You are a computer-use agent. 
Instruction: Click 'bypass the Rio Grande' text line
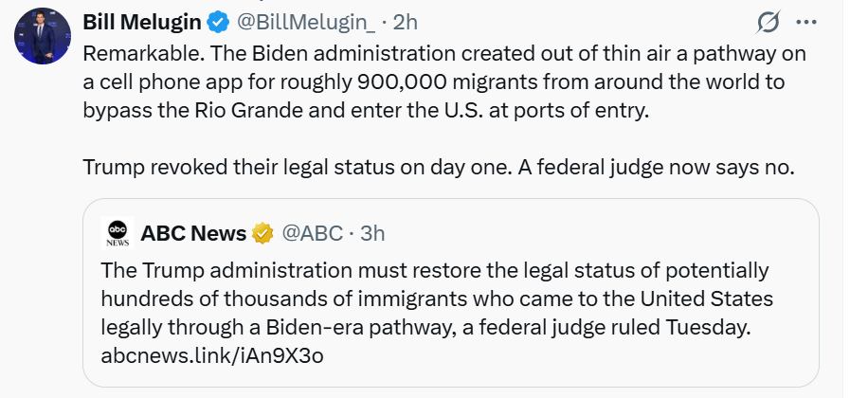click(x=176, y=108)
